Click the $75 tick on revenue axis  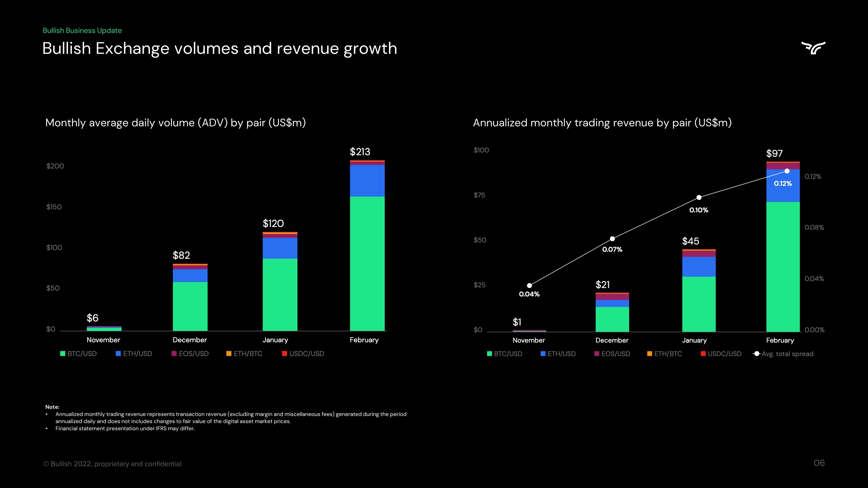(x=479, y=195)
